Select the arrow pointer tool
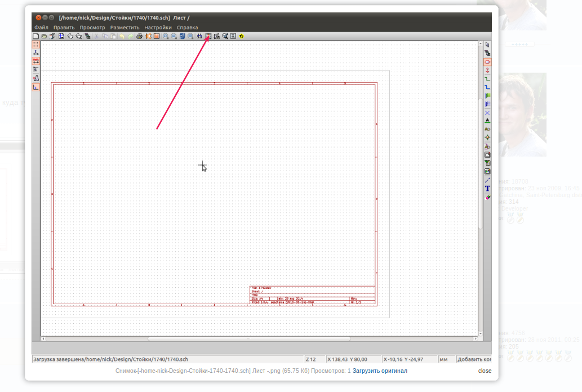 (487, 44)
